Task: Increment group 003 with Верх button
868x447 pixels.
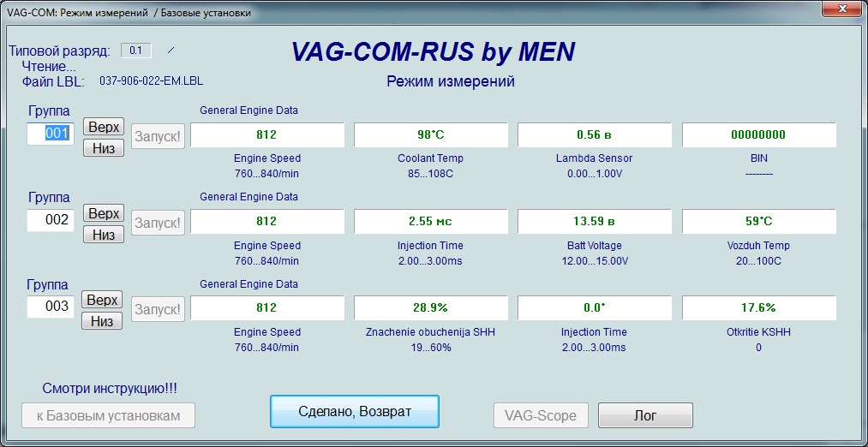Action: (103, 300)
